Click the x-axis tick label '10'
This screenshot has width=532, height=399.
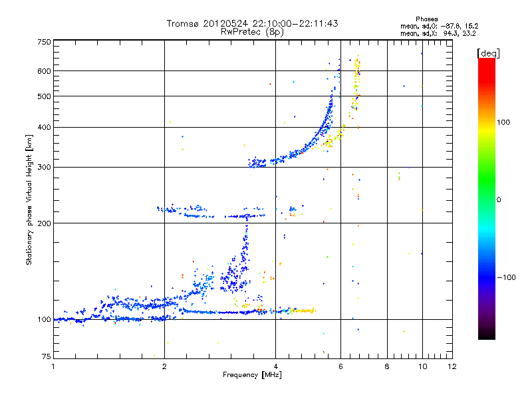point(423,366)
